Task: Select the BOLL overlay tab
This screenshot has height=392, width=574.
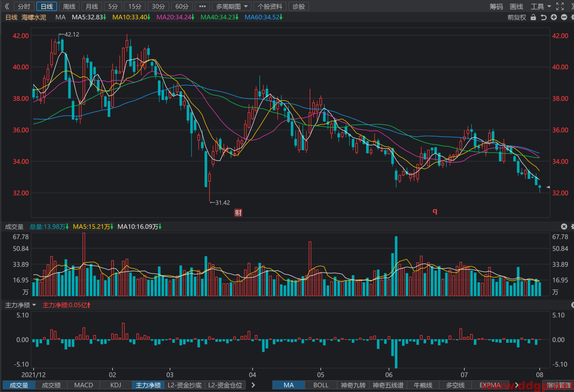Action: (x=321, y=385)
